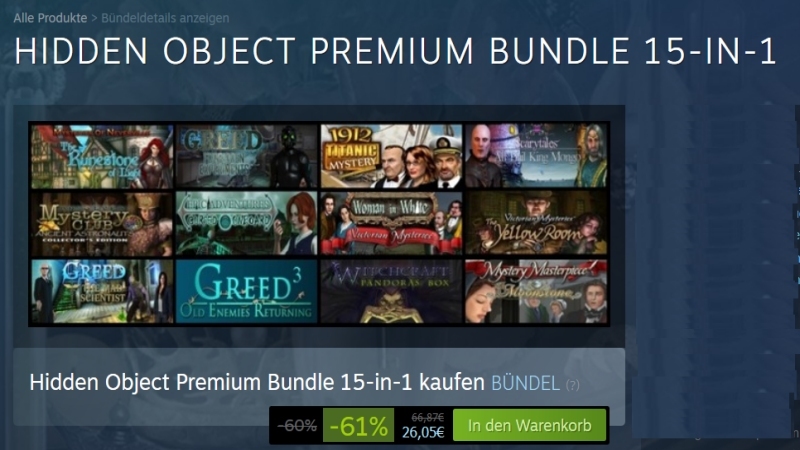Click the Scarytales All Hail King Mongo thumbnail
The height and width of the screenshot is (450, 800).
point(536,157)
